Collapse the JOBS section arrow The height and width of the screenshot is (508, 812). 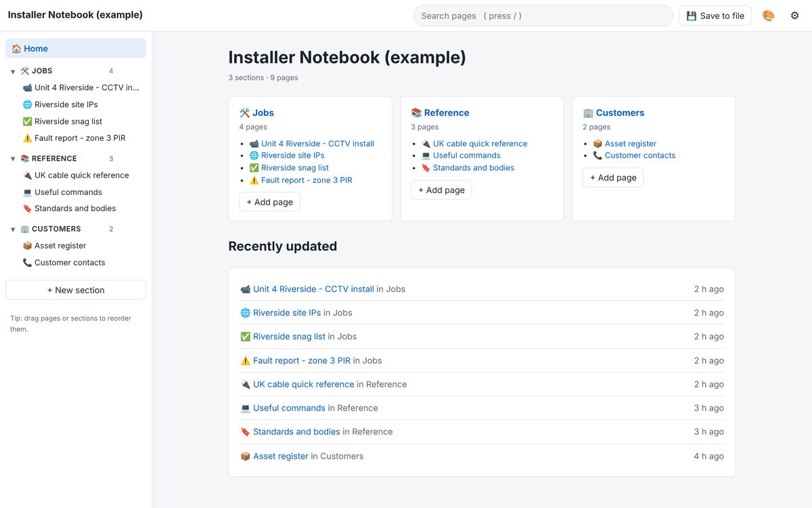pyautogui.click(x=13, y=71)
